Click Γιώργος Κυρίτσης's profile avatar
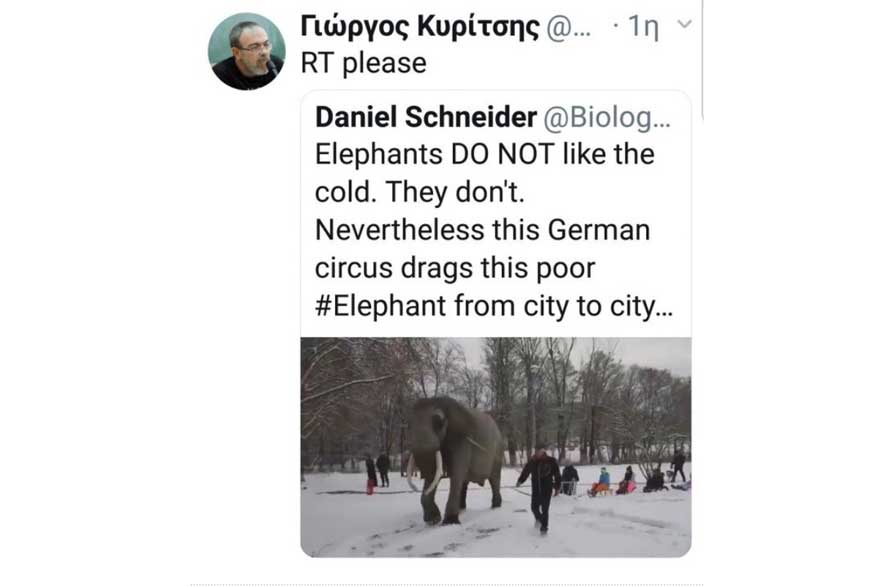The height and width of the screenshot is (586, 880). 247,51
